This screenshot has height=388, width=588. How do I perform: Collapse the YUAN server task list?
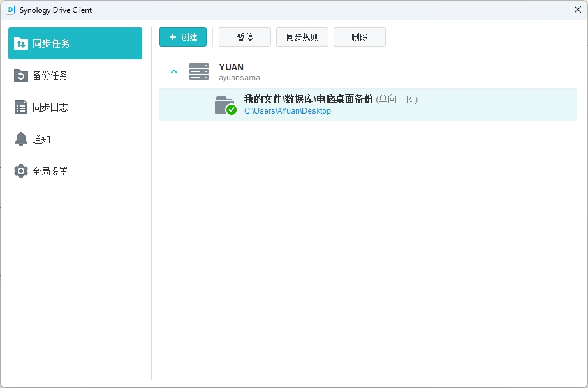click(174, 71)
